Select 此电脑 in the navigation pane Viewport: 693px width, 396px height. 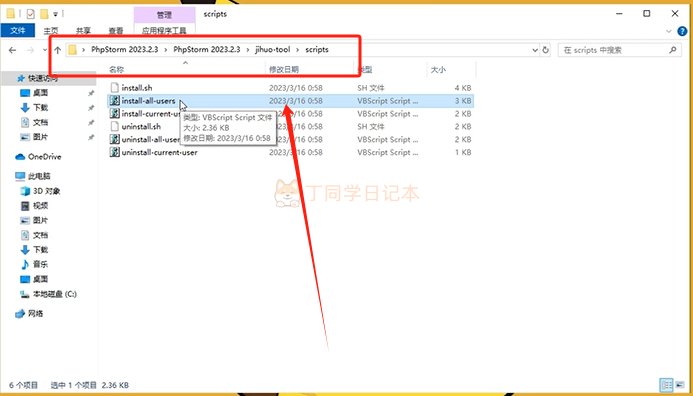click(x=38, y=176)
